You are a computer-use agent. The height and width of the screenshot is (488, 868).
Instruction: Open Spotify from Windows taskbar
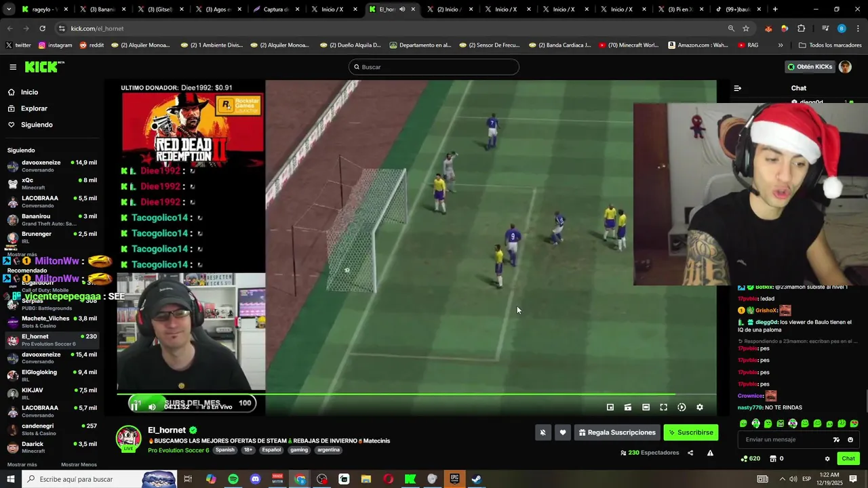pyautogui.click(x=233, y=479)
